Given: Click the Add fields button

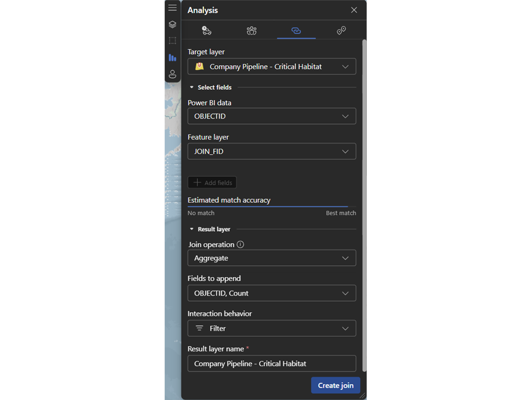Looking at the screenshot, I should click(212, 182).
